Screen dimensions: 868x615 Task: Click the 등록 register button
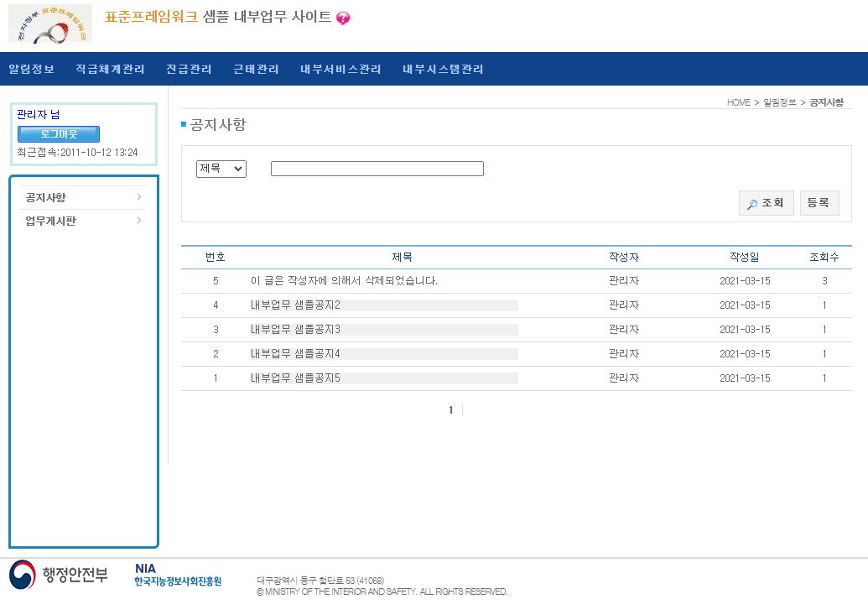point(819,203)
